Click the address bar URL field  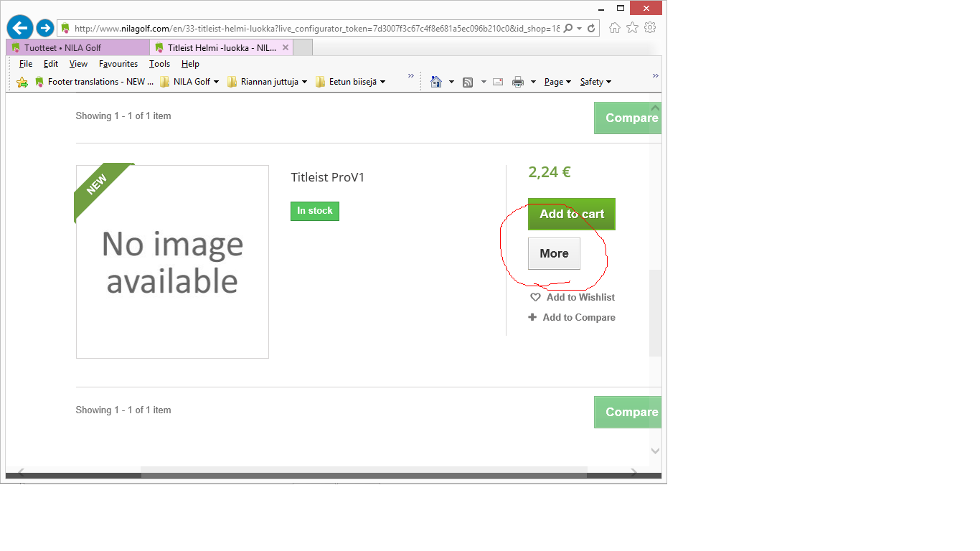point(316,29)
